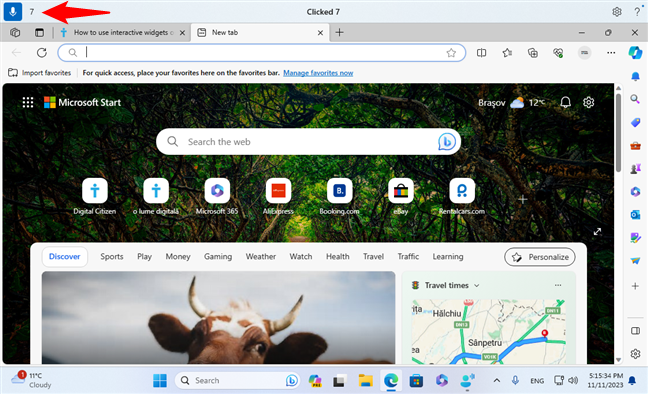Select the Health feed tab
The image size is (648, 394).
(337, 257)
